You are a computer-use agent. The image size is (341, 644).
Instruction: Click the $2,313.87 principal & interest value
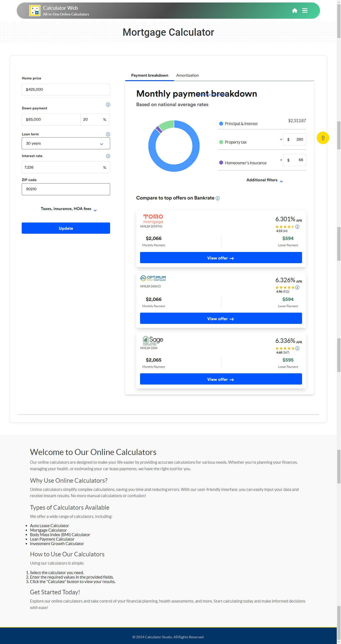coord(297,121)
